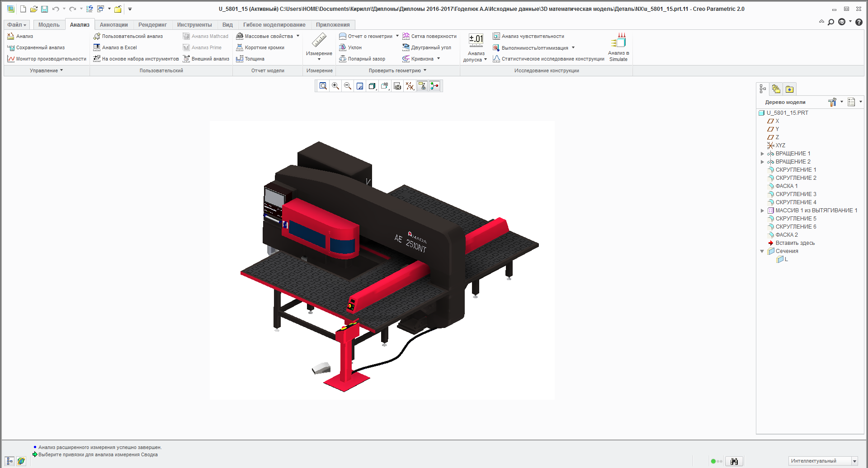Select the Folder Browser navigator tab
The image size is (868, 468).
[776, 89]
